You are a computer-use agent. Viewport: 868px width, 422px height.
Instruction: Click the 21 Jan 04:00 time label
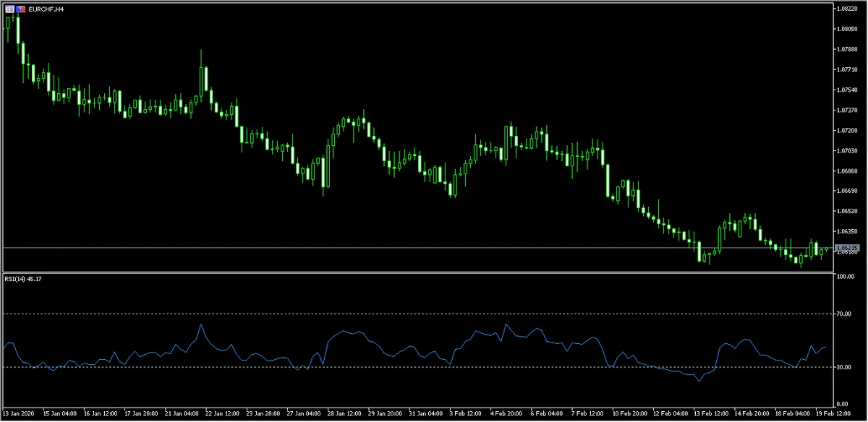click(183, 415)
